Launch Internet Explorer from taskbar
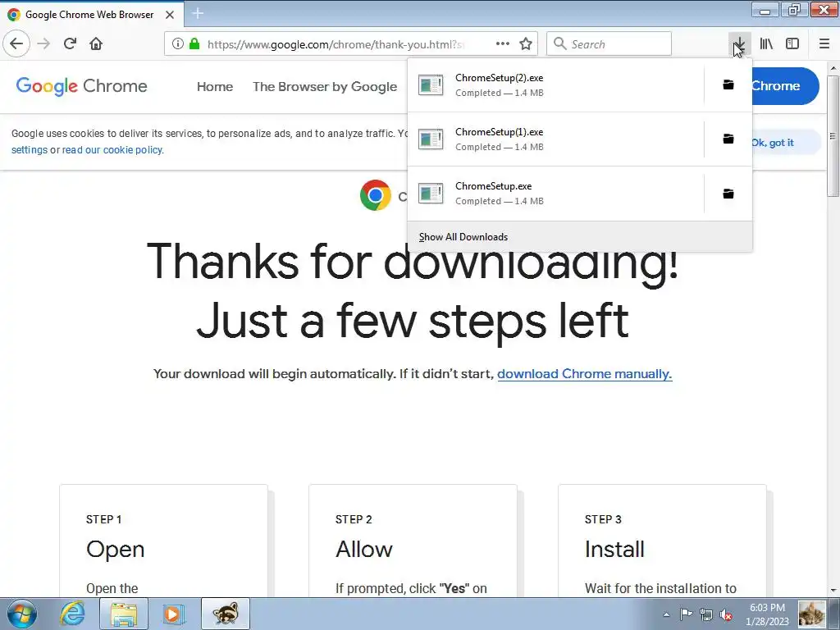This screenshot has height=630, width=840. 72,614
